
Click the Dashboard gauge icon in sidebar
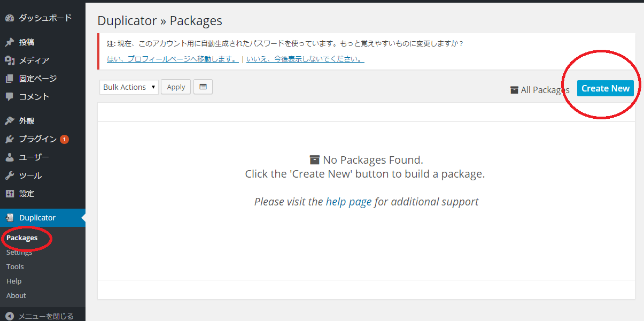(x=9, y=18)
